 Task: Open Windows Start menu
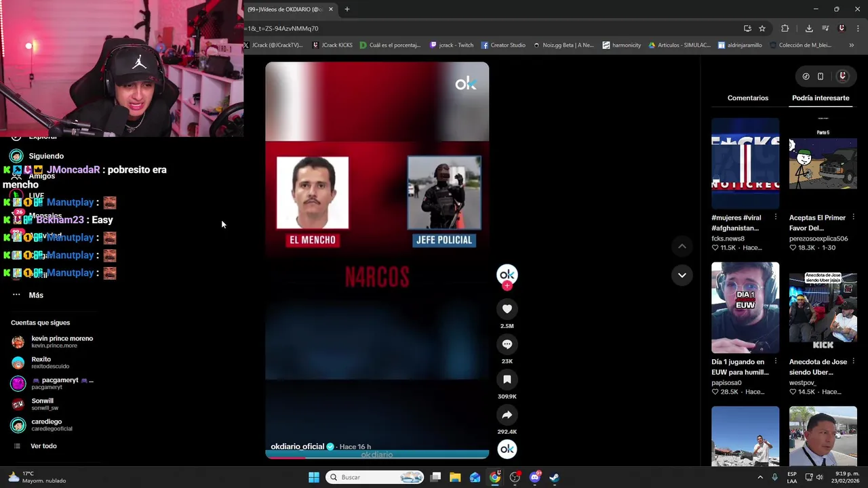[x=314, y=477]
